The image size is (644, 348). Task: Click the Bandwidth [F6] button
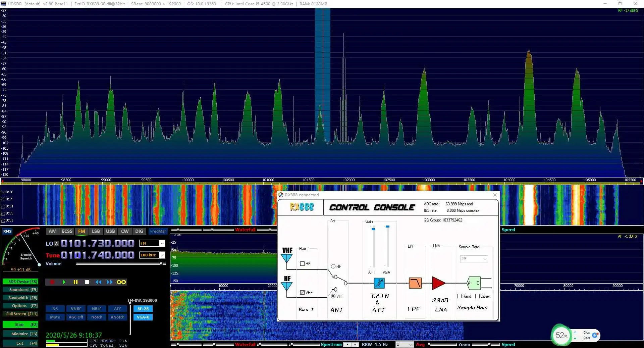[x=20, y=298]
